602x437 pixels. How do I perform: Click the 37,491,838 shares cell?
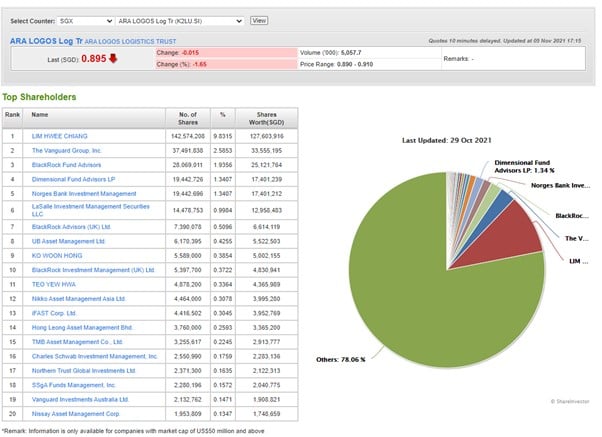pos(188,151)
